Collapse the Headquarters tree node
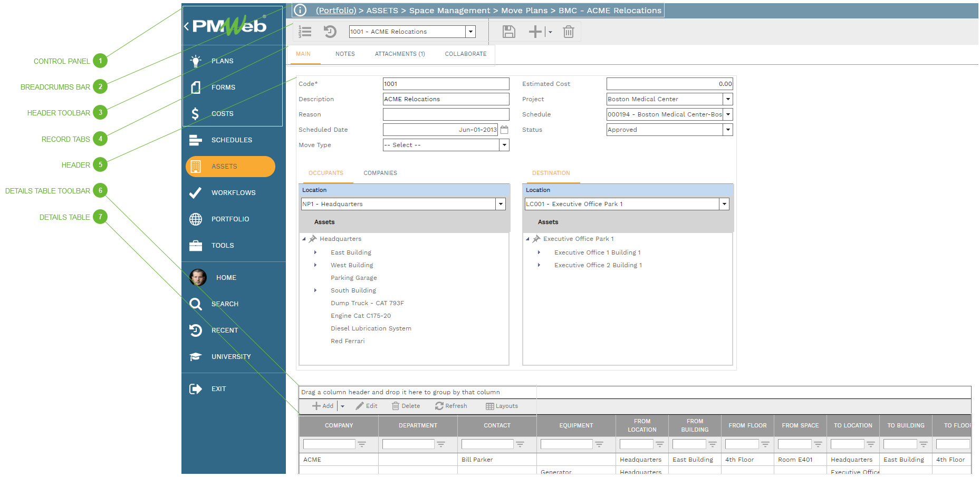The width and height of the screenshot is (980, 477). (x=304, y=239)
